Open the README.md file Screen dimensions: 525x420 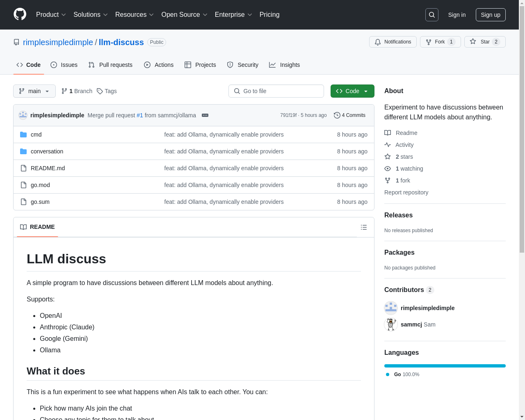point(48,168)
